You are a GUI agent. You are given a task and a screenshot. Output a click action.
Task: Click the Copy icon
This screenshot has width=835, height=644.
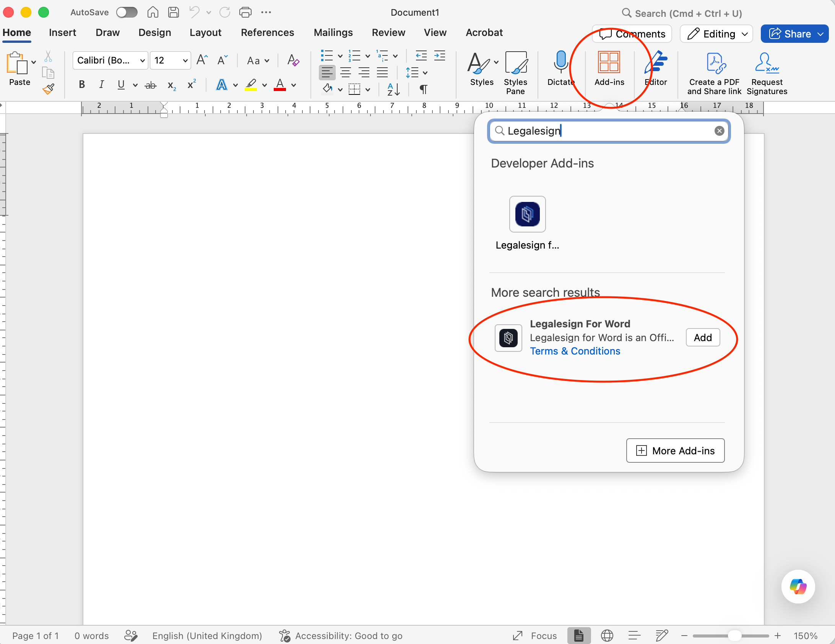[x=48, y=73]
